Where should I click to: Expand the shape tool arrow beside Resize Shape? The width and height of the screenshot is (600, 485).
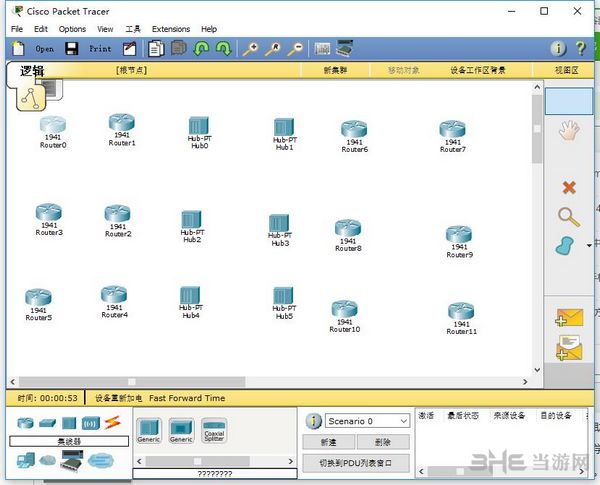point(589,245)
